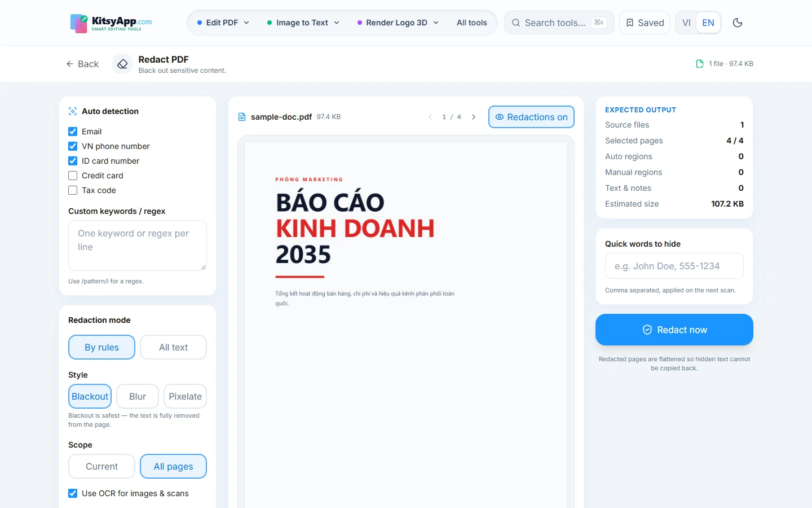The width and height of the screenshot is (812, 508).
Task: Click the Auto detection scan icon
Action: (x=73, y=111)
